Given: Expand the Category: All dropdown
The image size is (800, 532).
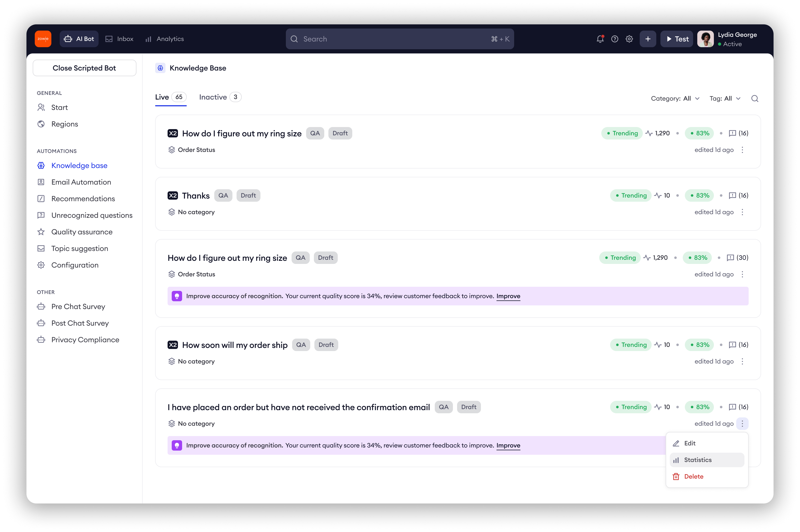Looking at the screenshot, I should pyautogui.click(x=675, y=99).
